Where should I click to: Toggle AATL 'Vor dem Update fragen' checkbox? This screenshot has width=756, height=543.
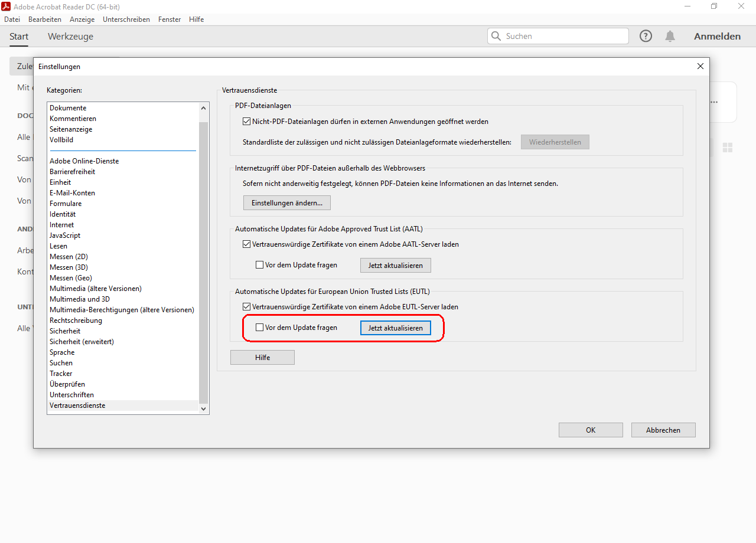tap(259, 265)
